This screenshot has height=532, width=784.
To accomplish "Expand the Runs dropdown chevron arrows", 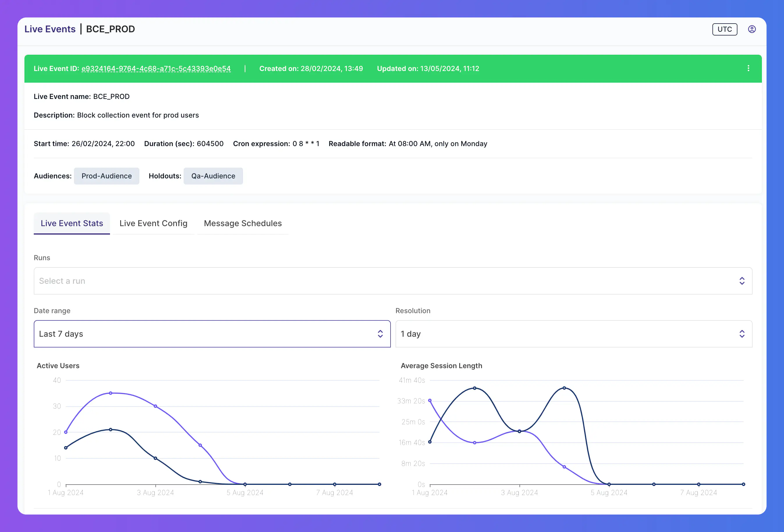I will pyautogui.click(x=742, y=281).
